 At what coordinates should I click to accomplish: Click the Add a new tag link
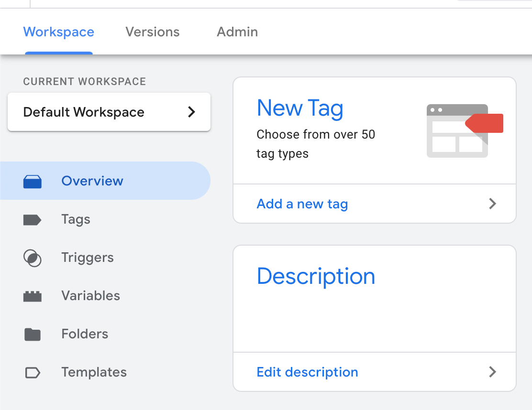pyautogui.click(x=302, y=204)
